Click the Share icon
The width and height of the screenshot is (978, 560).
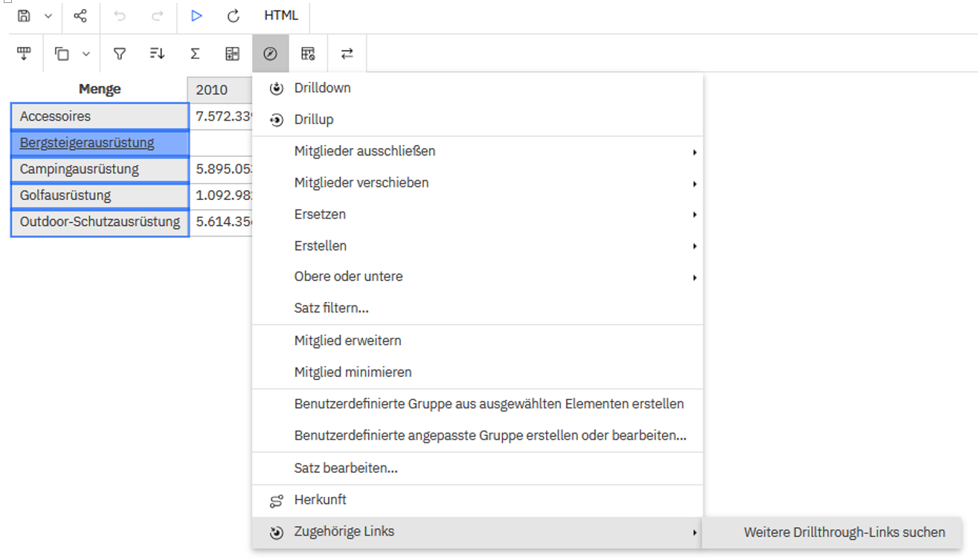[80, 16]
